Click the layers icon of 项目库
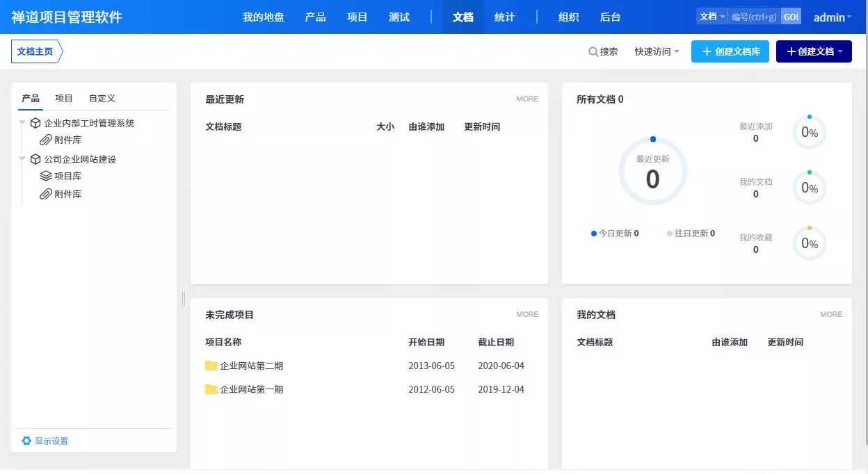 coord(46,177)
